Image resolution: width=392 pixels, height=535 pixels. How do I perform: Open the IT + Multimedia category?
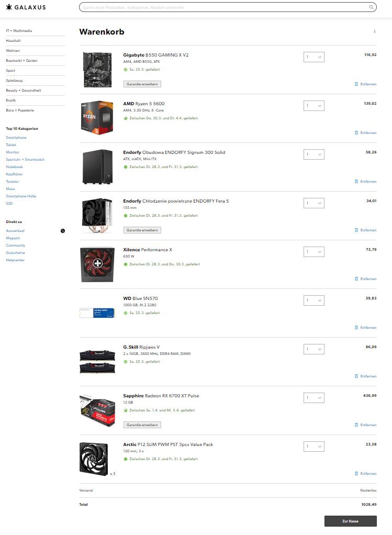[19, 31]
